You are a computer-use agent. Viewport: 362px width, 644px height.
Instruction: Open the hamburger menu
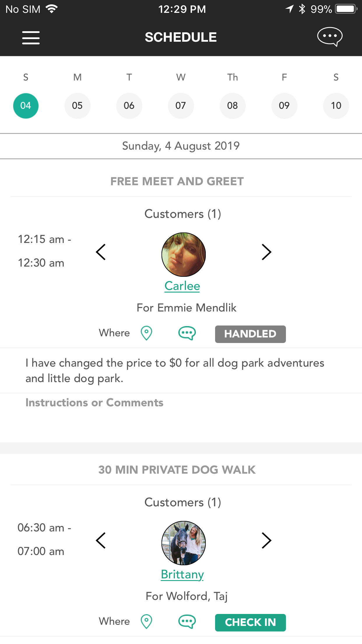click(31, 38)
